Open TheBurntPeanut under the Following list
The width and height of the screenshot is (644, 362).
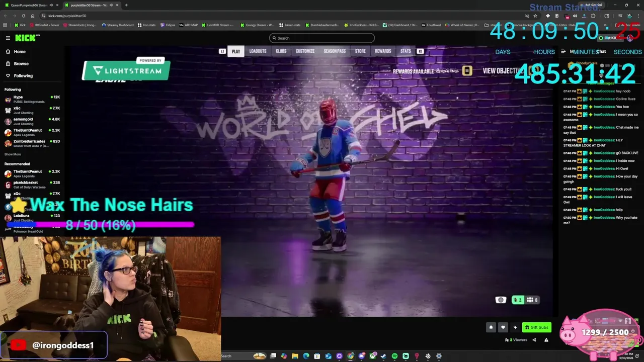[x=32, y=132]
